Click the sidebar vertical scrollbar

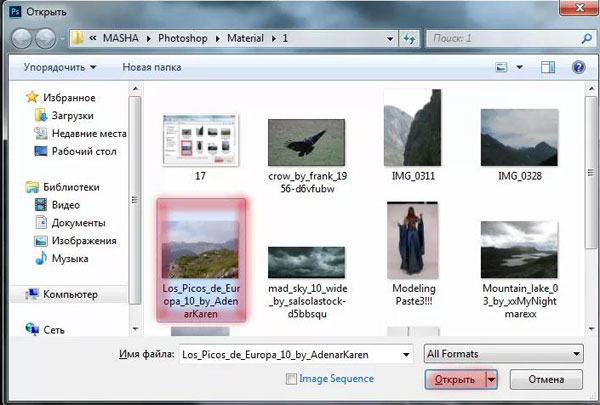tap(135, 200)
